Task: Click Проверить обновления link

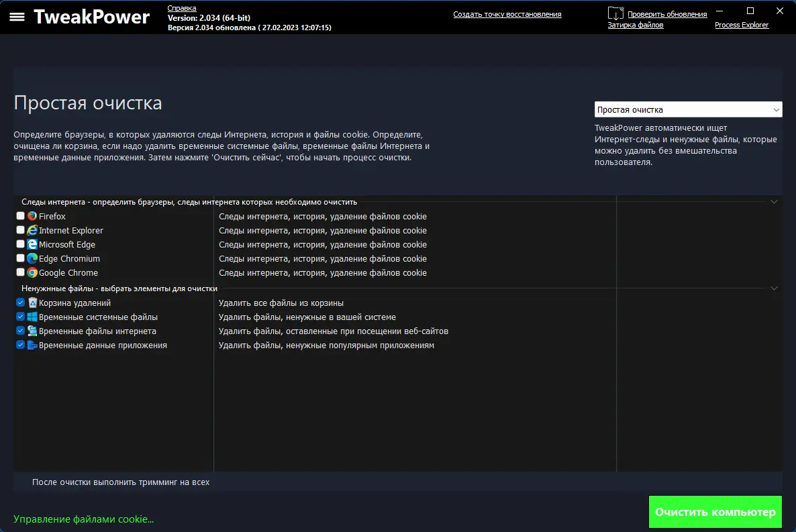Action: point(667,14)
